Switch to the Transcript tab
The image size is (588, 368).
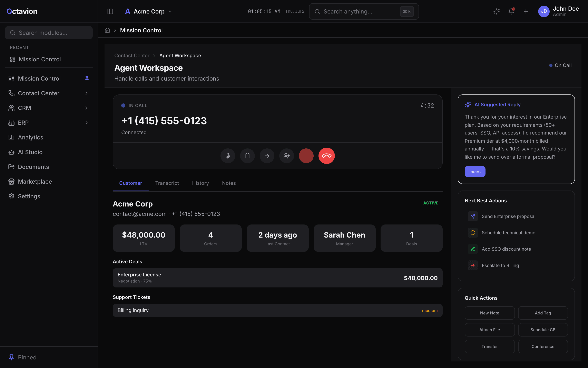point(167,183)
